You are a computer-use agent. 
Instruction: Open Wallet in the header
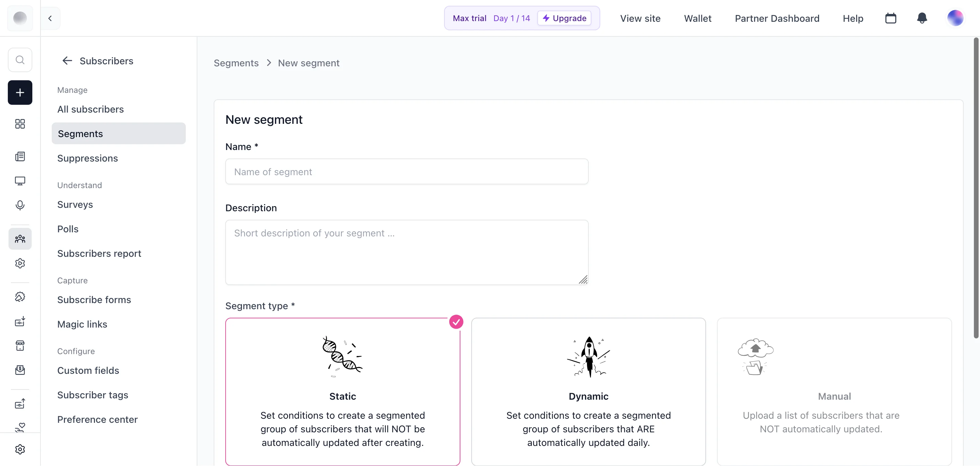coord(697,18)
